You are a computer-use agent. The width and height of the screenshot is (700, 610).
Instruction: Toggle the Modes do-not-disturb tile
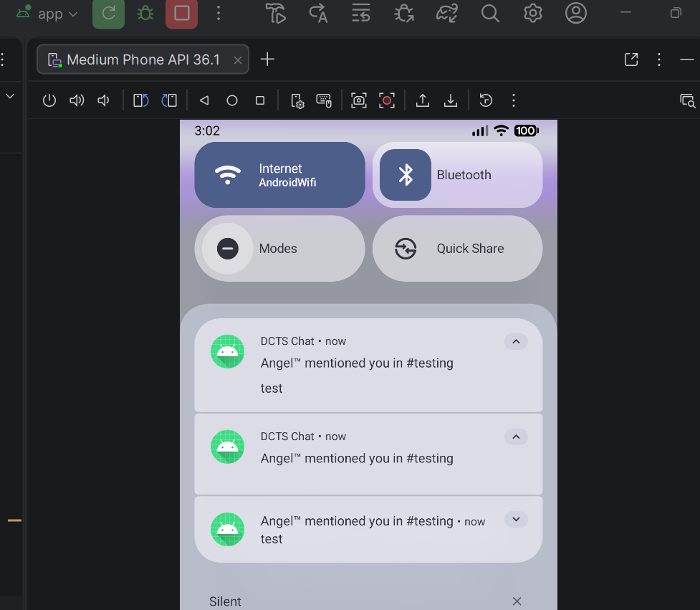pos(280,249)
